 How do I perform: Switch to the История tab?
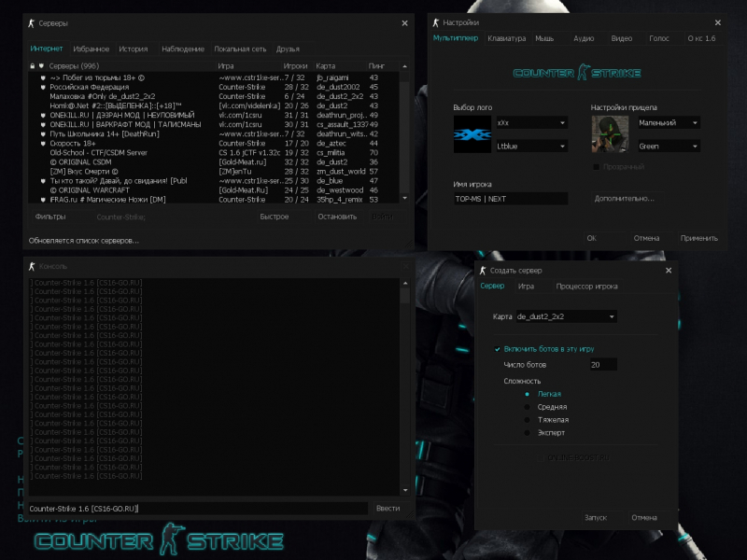(x=134, y=49)
